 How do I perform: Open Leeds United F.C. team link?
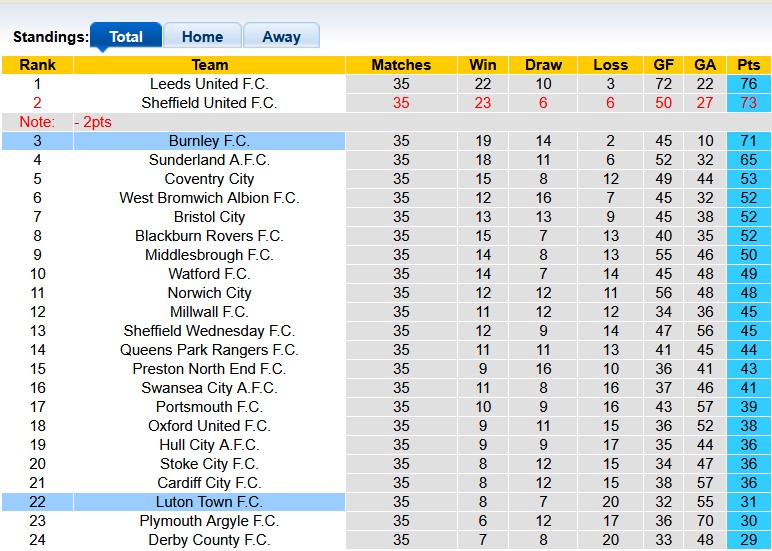point(209,84)
